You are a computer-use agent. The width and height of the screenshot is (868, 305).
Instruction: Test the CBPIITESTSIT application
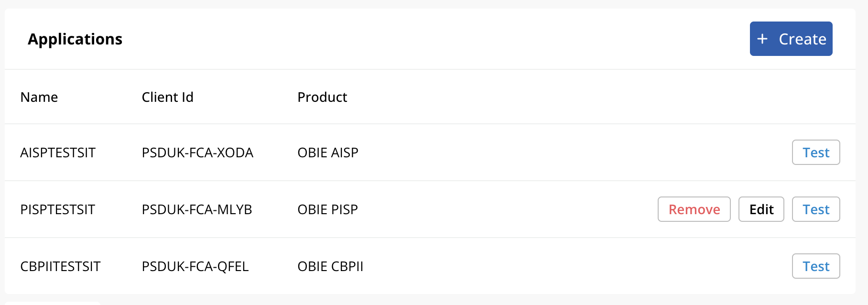point(815,266)
